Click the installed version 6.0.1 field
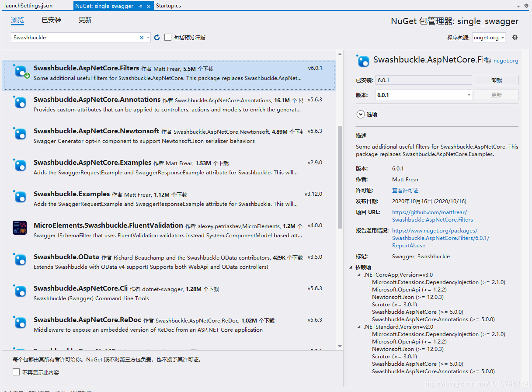The width and height of the screenshot is (532, 392). coord(424,80)
